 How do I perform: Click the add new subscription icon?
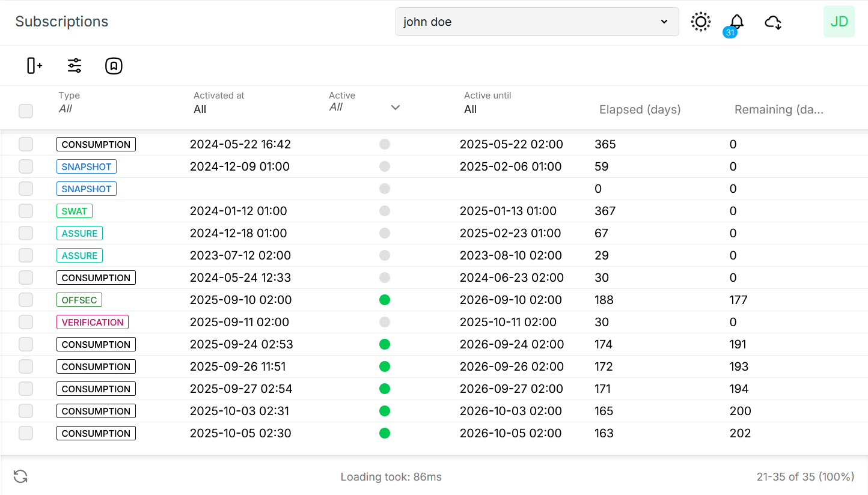(x=34, y=65)
